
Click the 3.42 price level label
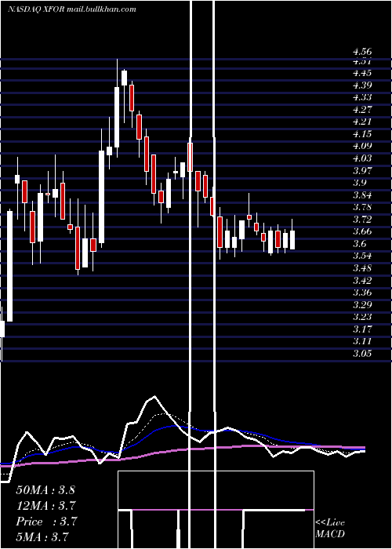tap(362, 280)
